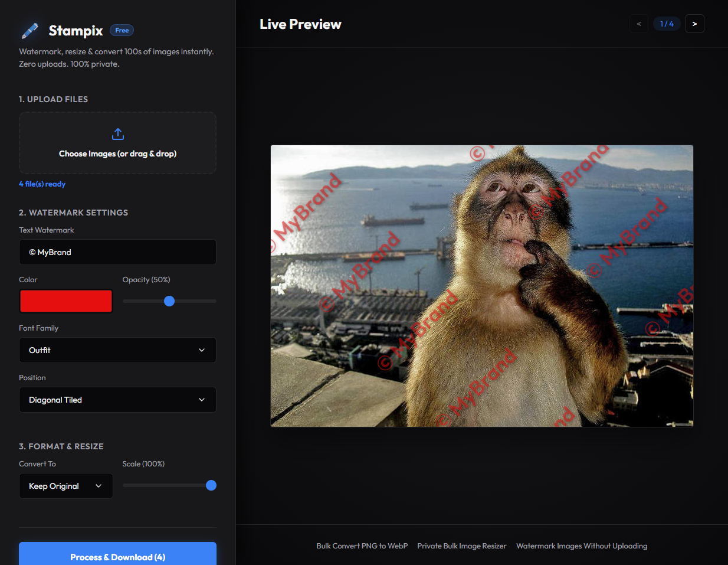Click the 1/4 page indicator

point(667,23)
